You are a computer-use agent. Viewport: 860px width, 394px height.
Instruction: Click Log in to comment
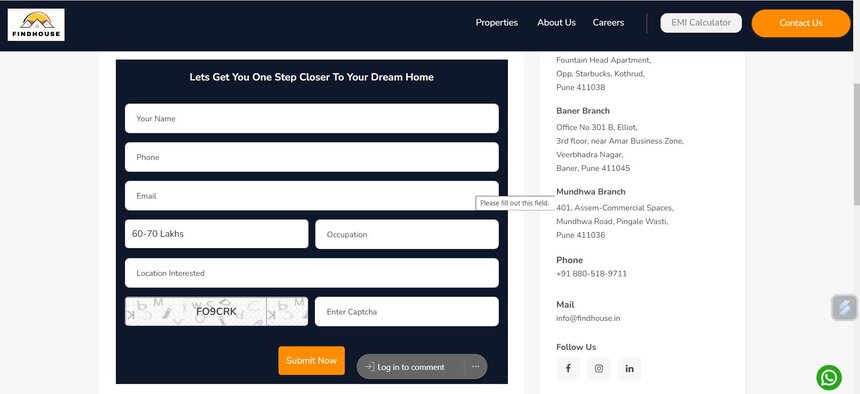click(x=410, y=367)
